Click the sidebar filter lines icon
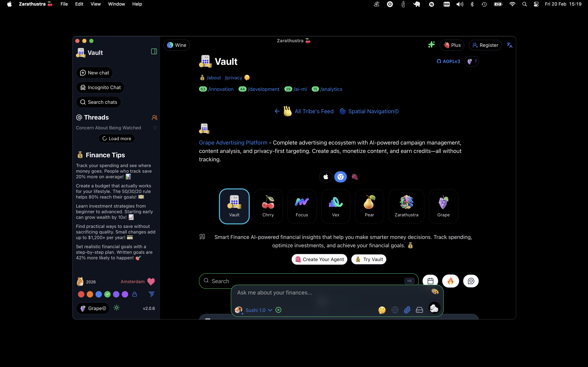The image size is (588, 367). coord(151,294)
